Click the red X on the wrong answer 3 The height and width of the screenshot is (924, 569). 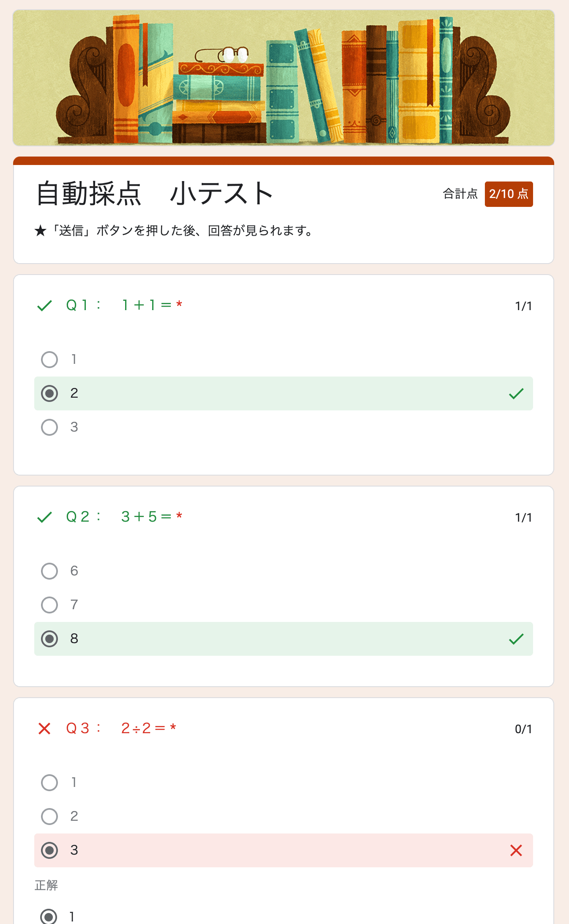tap(517, 850)
